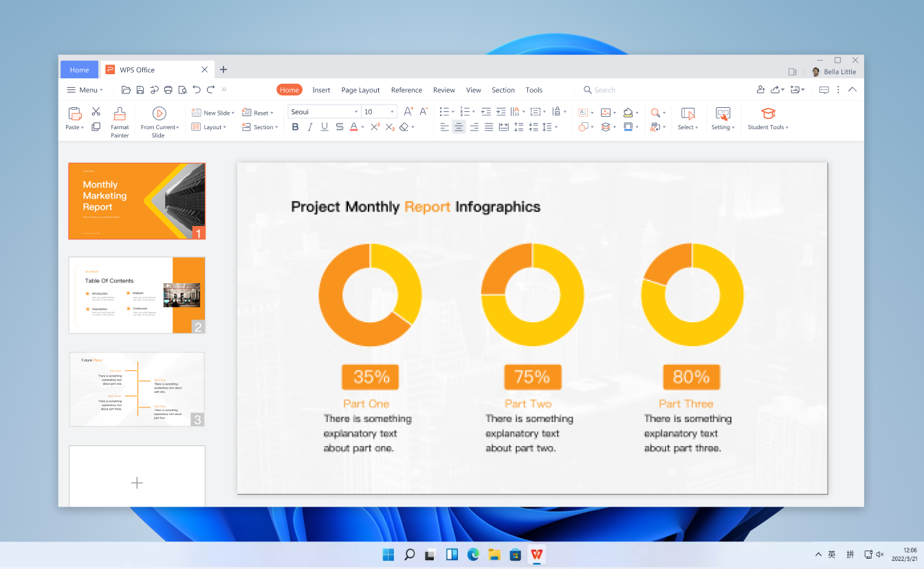Expand the font size dropdown
924x569 pixels.
click(393, 112)
